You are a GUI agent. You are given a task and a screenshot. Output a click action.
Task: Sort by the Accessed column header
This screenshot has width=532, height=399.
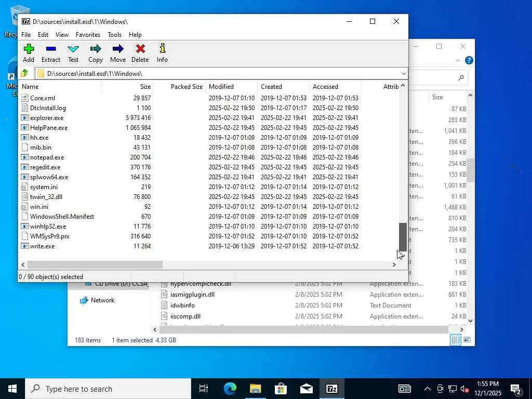pyautogui.click(x=335, y=87)
